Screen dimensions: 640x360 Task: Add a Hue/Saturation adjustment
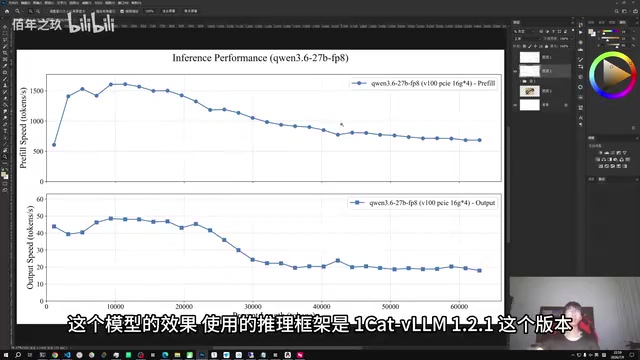point(598,160)
